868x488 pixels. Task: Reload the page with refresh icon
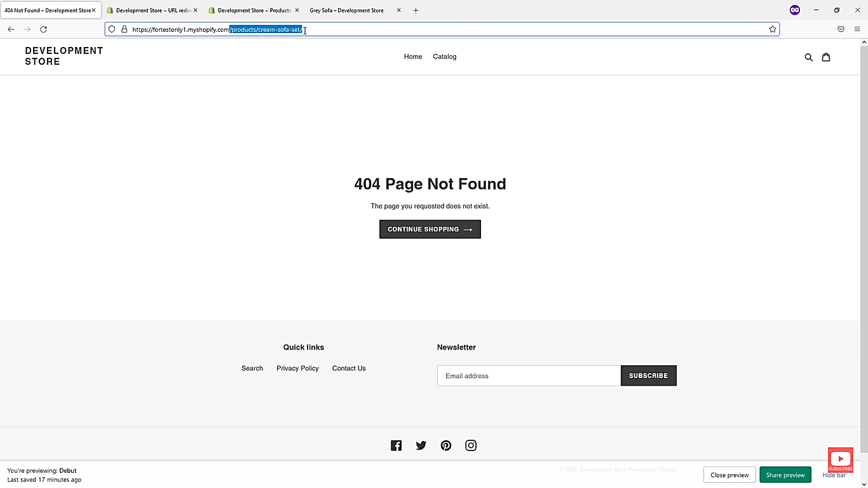pyautogui.click(x=44, y=29)
